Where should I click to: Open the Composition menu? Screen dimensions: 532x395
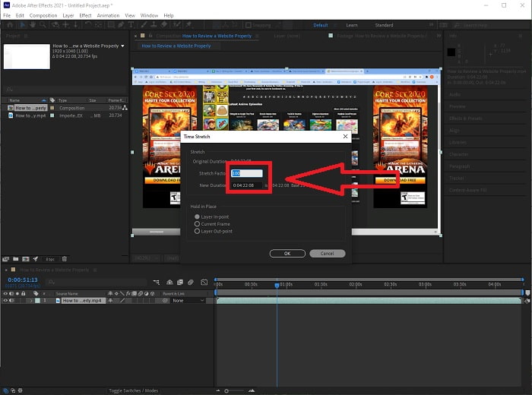pos(43,15)
